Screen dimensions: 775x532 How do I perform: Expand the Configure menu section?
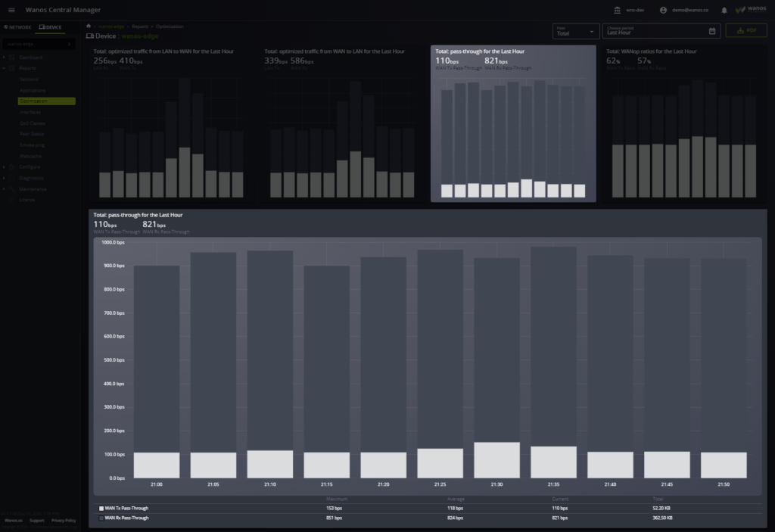(29, 166)
